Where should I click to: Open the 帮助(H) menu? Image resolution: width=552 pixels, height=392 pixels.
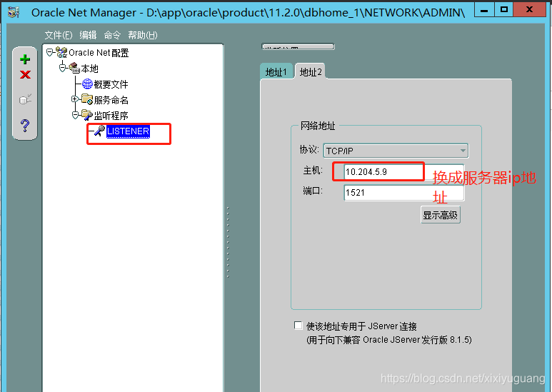[x=143, y=35]
